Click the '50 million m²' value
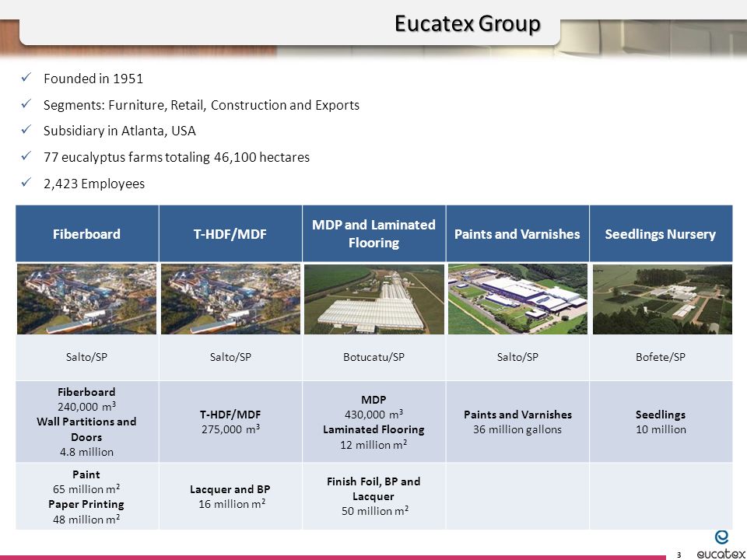This screenshot has height=560, width=747. click(x=375, y=511)
